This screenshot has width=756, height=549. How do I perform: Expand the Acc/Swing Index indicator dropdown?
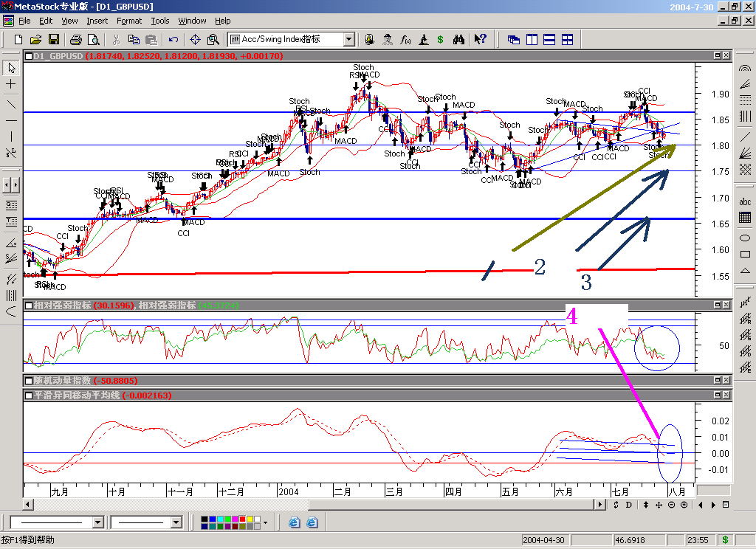[x=348, y=39]
